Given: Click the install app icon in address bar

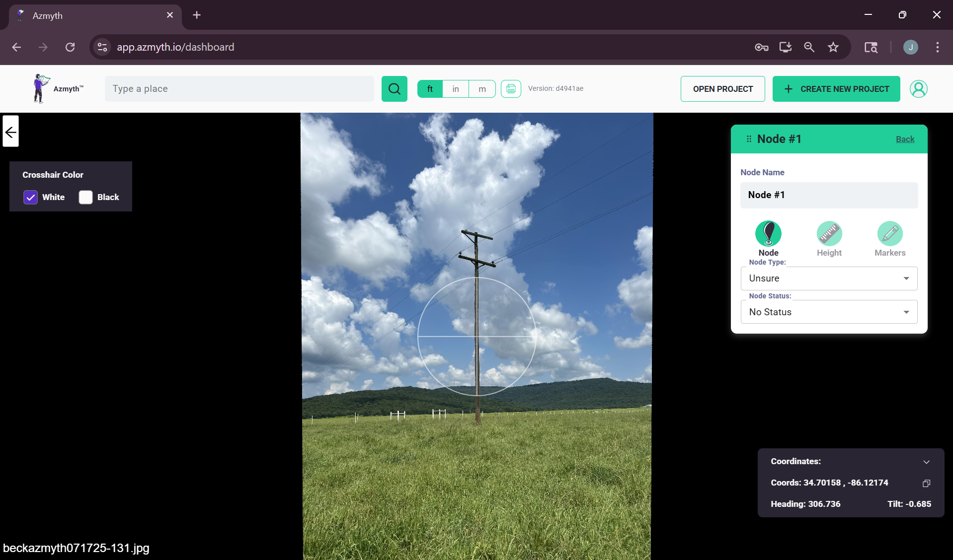Looking at the screenshot, I should [786, 47].
